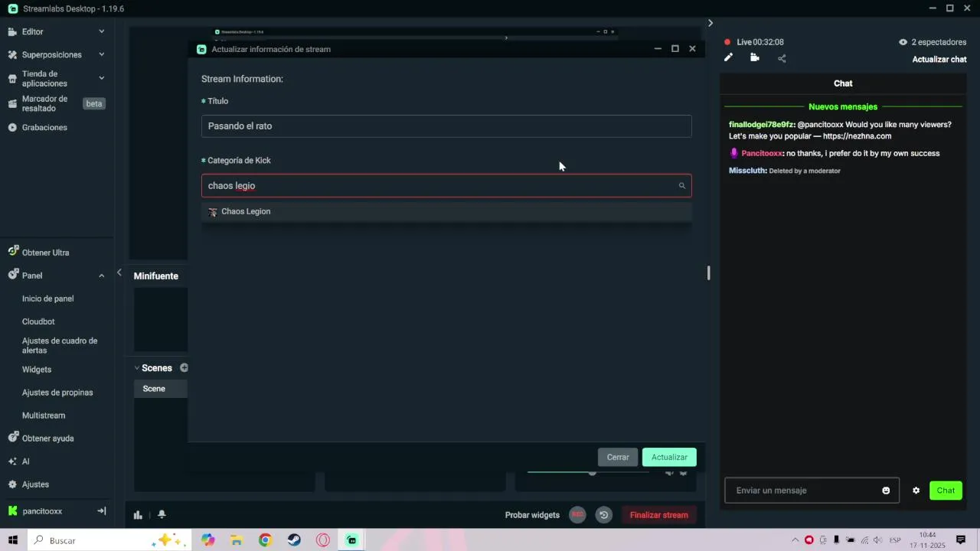This screenshot has width=980, height=551.
Task: Open Ajustes de propinas
Action: (x=57, y=393)
